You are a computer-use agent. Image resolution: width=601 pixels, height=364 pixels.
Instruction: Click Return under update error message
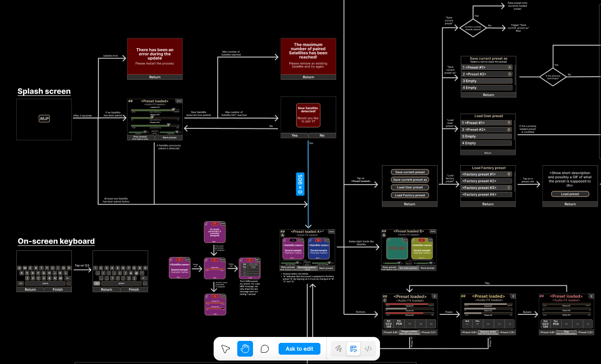pos(155,77)
